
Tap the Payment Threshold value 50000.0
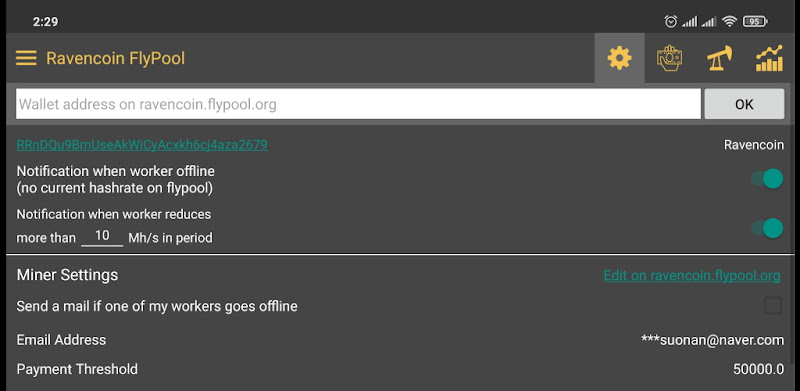(758, 369)
